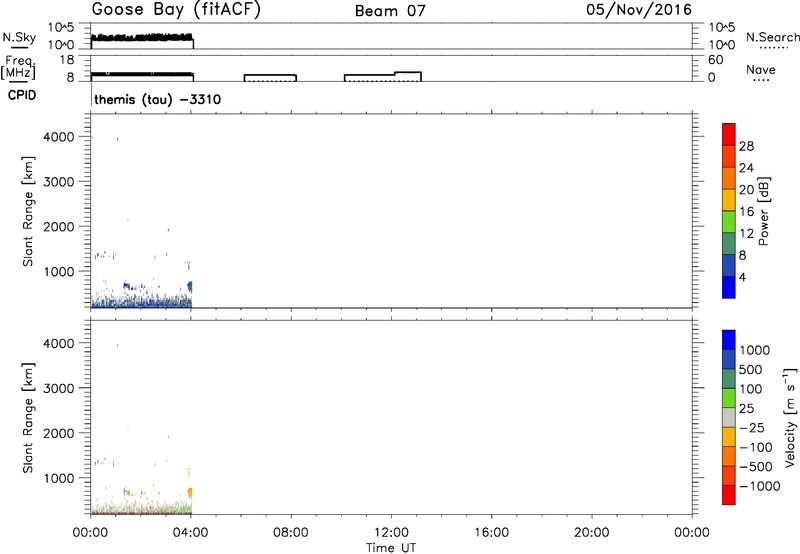
Task: Click the frequency bar between 06:00 and 08:00
Action: tap(270, 78)
